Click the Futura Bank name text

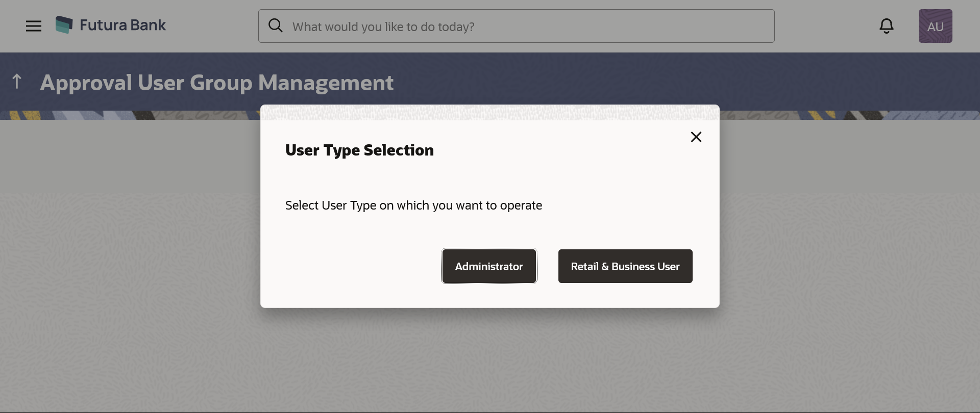point(122,25)
